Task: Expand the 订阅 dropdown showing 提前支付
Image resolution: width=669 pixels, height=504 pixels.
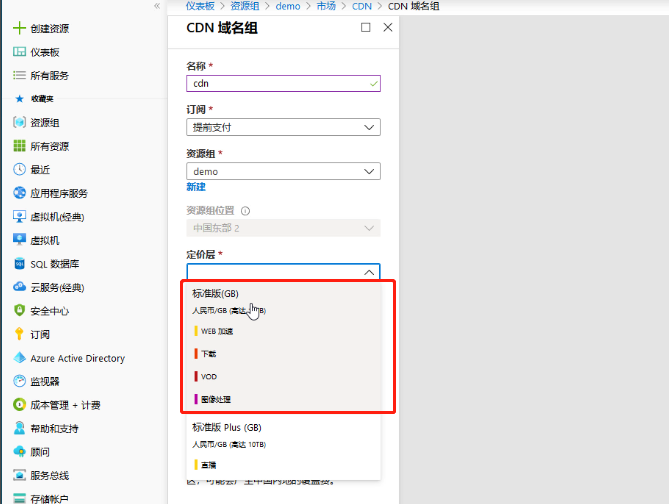Action: tap(283, 127)
